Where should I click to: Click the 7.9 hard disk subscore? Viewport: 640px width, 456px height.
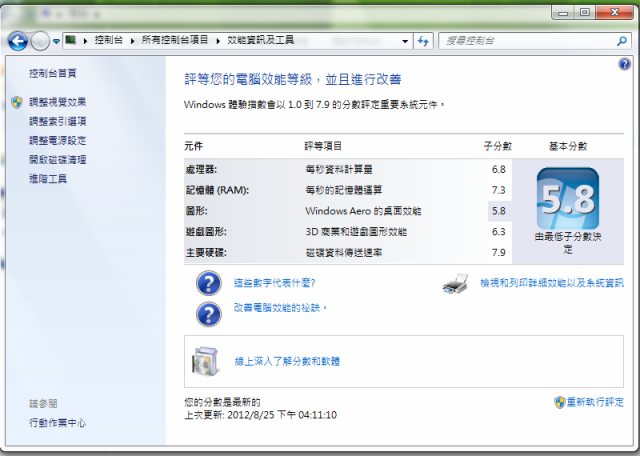coord(499,253)
